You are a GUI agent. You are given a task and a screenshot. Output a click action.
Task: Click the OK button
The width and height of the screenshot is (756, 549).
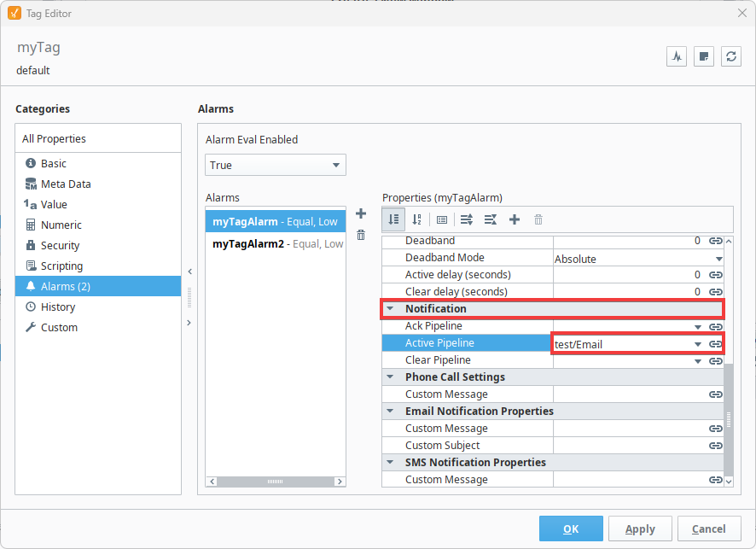(x=571, y=529)
